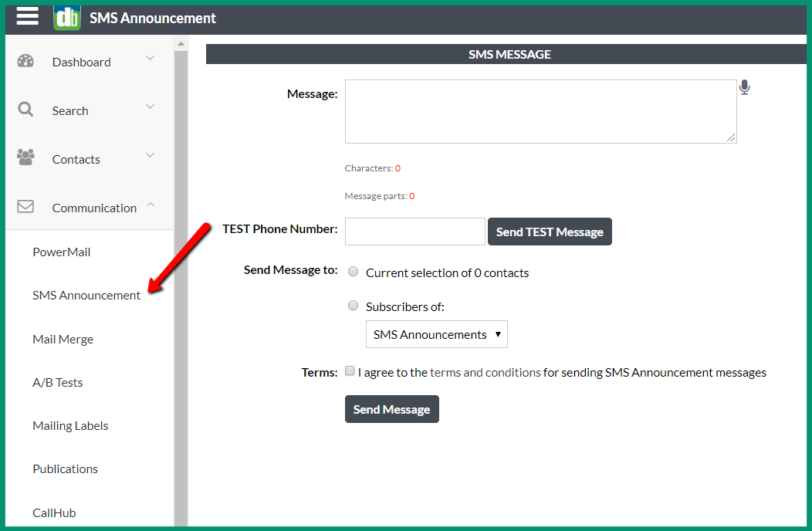Screen dimensions: 812x531
Task: Click the sidebar scrollbar up arrow
Action: pos(181,44)
